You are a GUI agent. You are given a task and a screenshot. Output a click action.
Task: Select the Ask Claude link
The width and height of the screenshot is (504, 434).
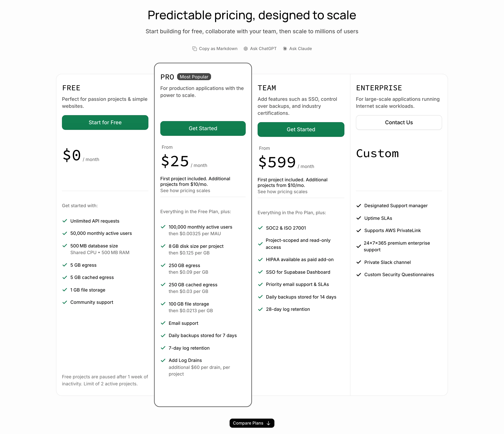pos(297,49)
